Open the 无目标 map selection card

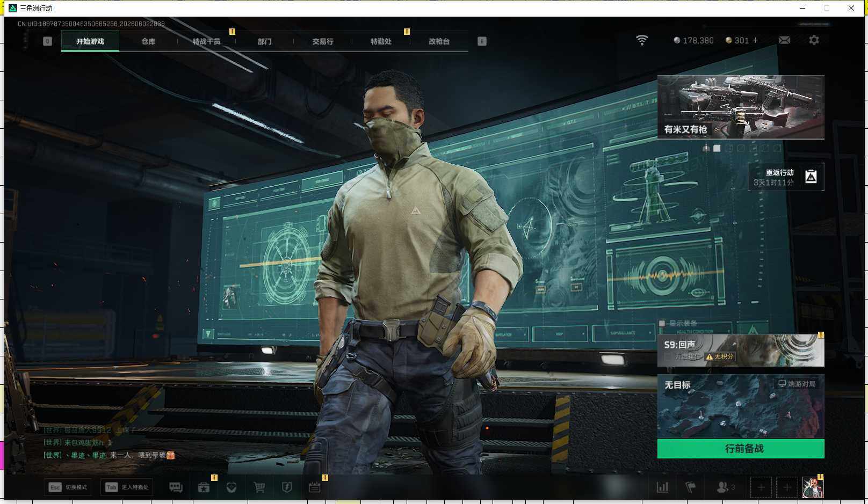click(741, 406)
